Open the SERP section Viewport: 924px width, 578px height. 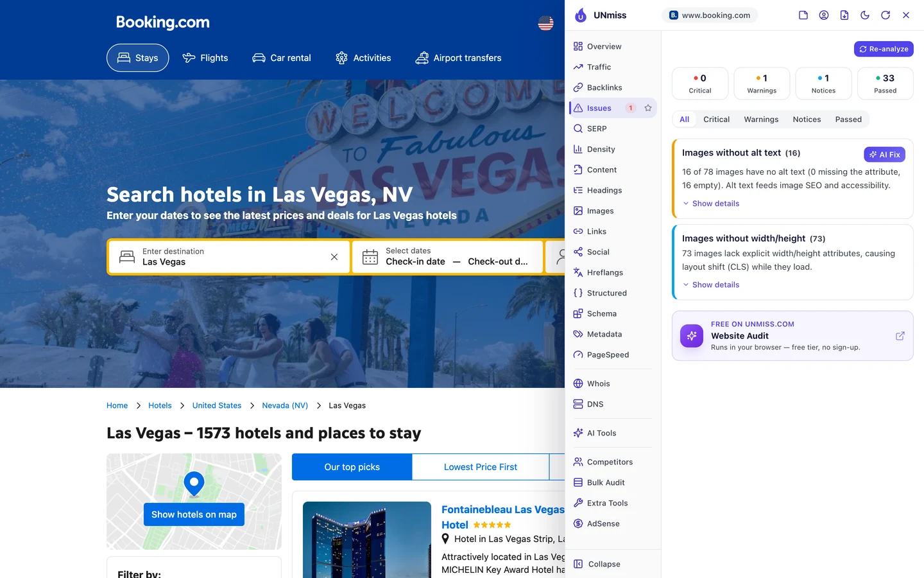(613, 128)
